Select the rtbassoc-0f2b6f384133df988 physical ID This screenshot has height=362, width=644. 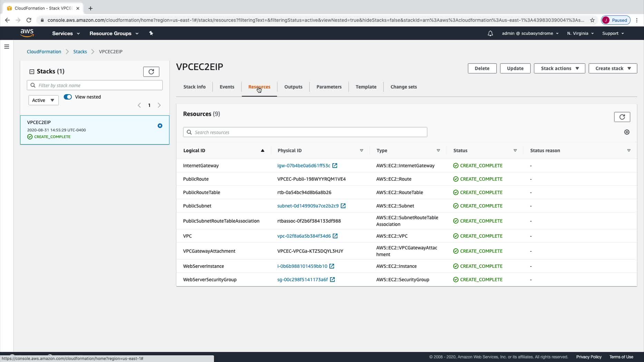[309, 221]
